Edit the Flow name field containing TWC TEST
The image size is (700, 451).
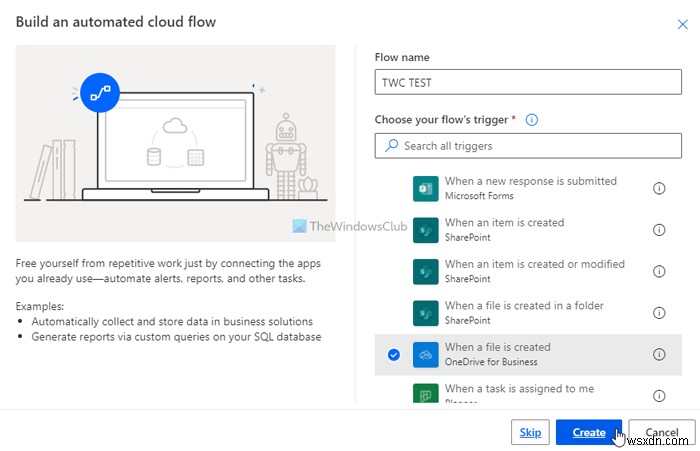click(x=528, y=82)
